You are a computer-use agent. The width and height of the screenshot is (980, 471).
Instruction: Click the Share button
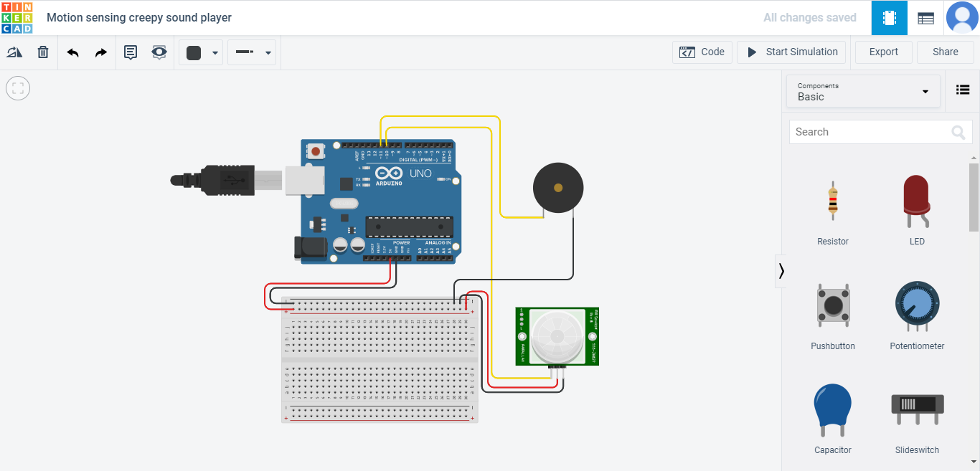(945, 52)
